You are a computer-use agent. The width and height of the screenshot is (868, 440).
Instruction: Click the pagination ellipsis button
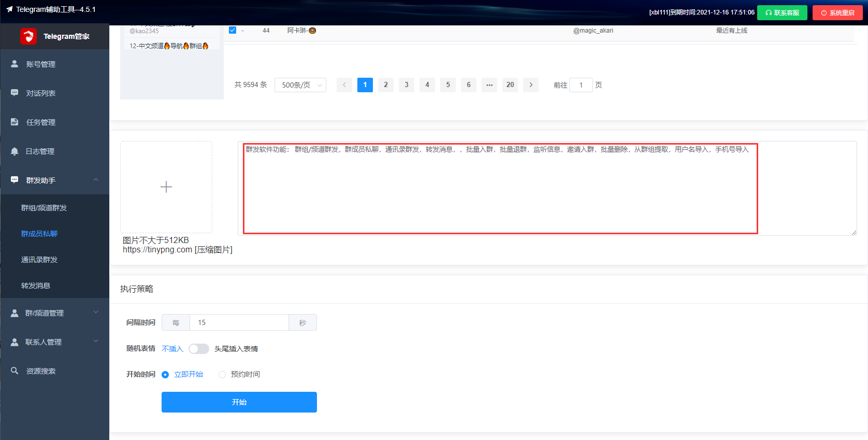(489, 85)
